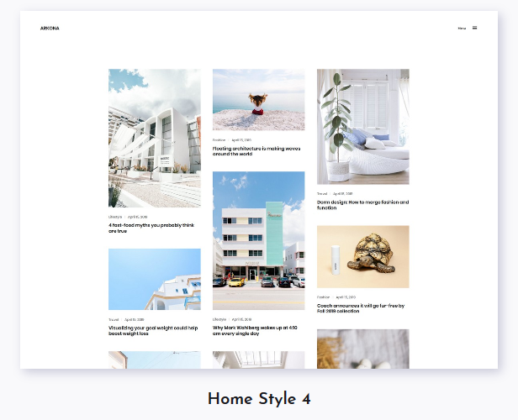Screen dimensions: 518x420
Task: Open 'Why Mark Wahlberg wakes up' post
Action: (257, 330)
